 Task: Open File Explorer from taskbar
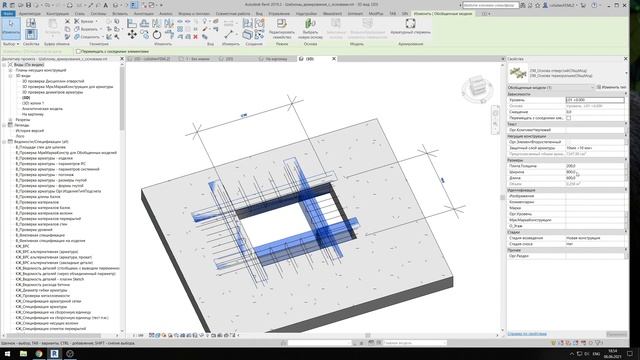(23, 353)
